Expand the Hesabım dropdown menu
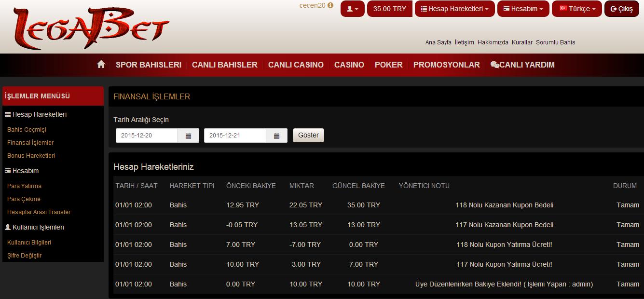644x299 pixels. (x=523, y=9)
